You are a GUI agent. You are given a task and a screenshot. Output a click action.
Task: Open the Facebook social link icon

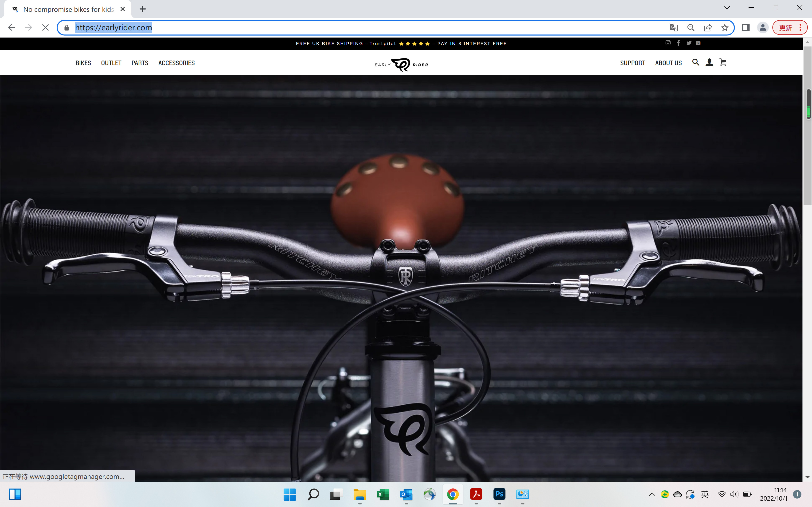tap(678, 43)
